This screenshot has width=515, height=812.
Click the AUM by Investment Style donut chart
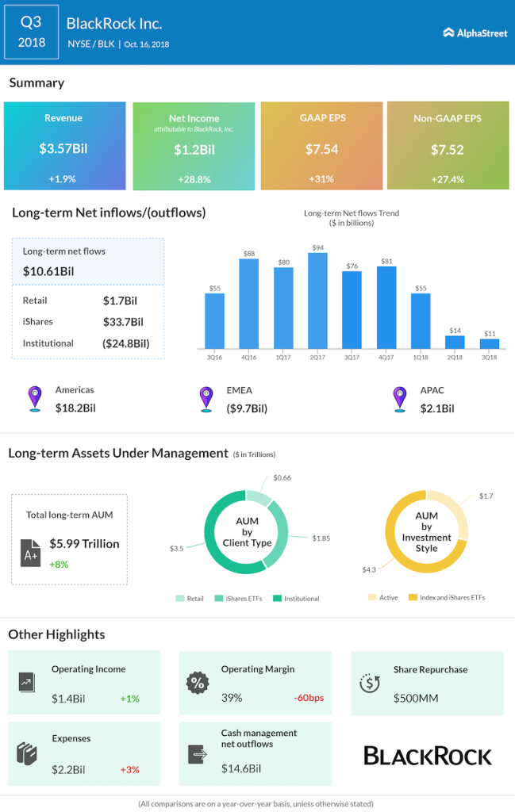426,532
